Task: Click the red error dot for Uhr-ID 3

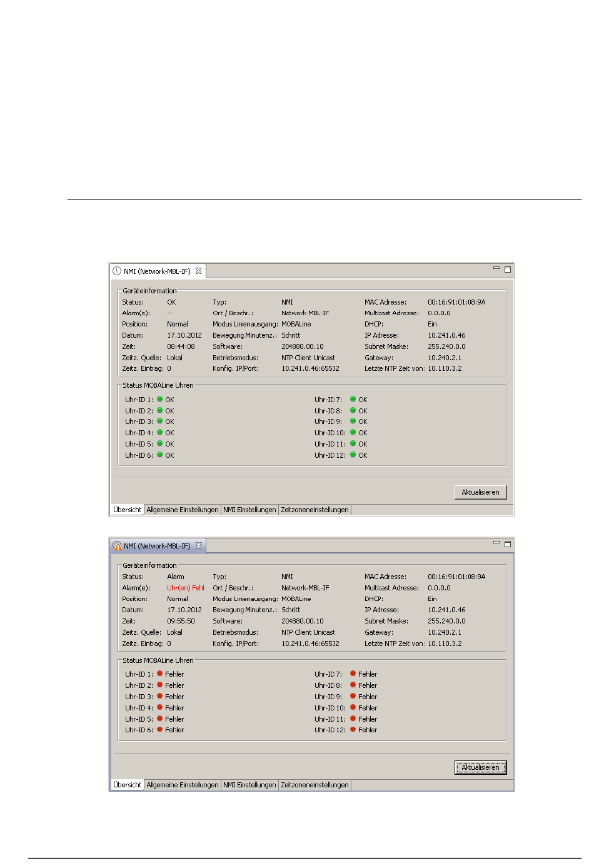Action: (160, 696)
